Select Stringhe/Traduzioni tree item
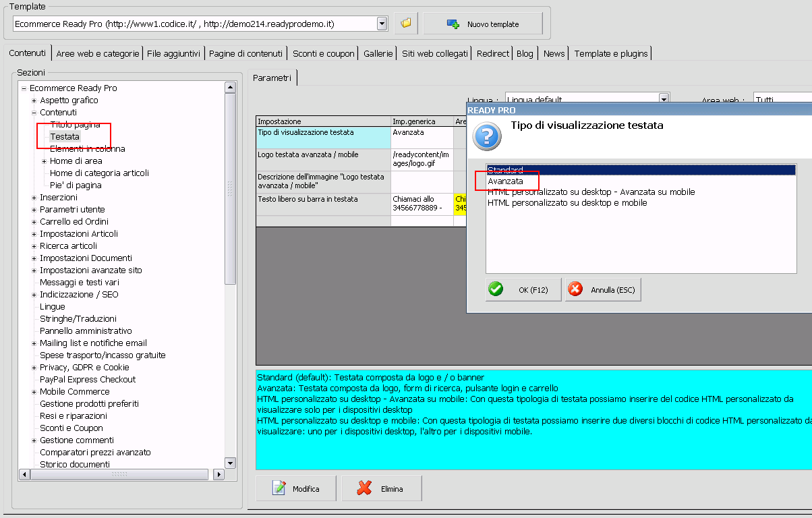 [x=78, y=318]
